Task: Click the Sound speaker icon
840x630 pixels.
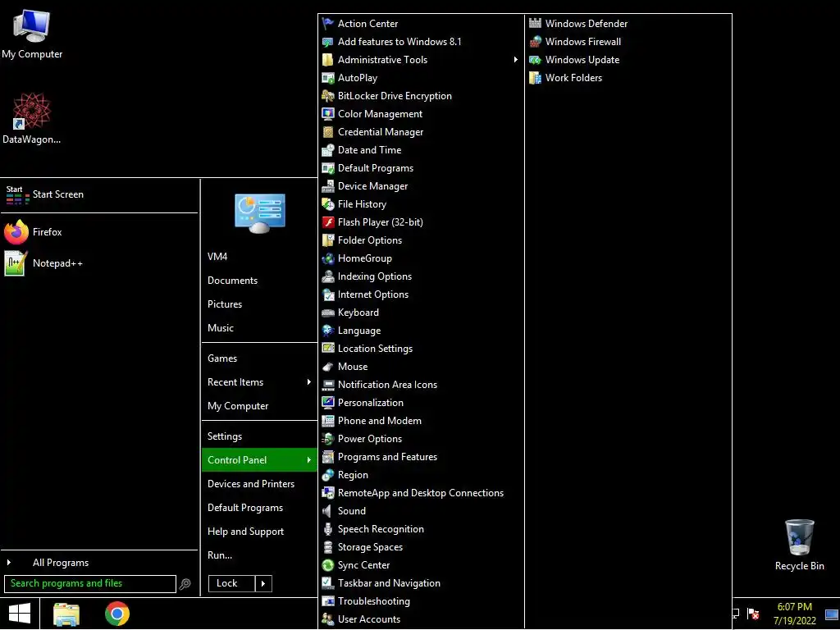Action: (328, 511)
